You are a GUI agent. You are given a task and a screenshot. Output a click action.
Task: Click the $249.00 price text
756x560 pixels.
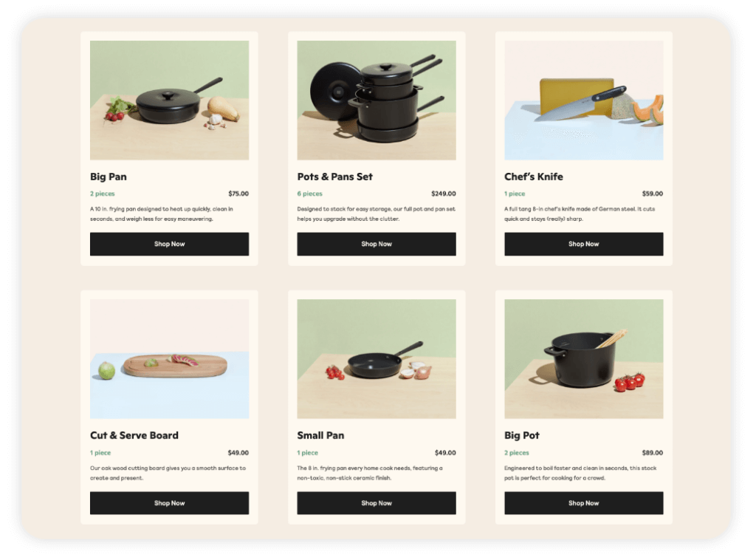[444, 194]
